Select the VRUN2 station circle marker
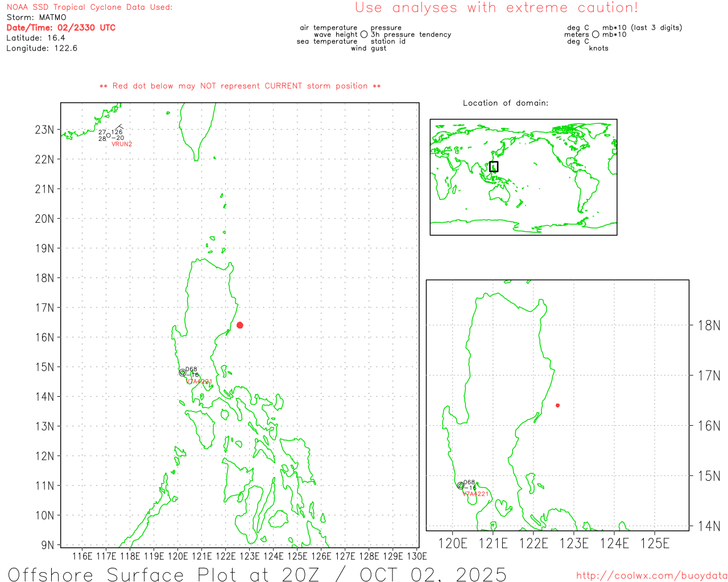 point(108,135)
